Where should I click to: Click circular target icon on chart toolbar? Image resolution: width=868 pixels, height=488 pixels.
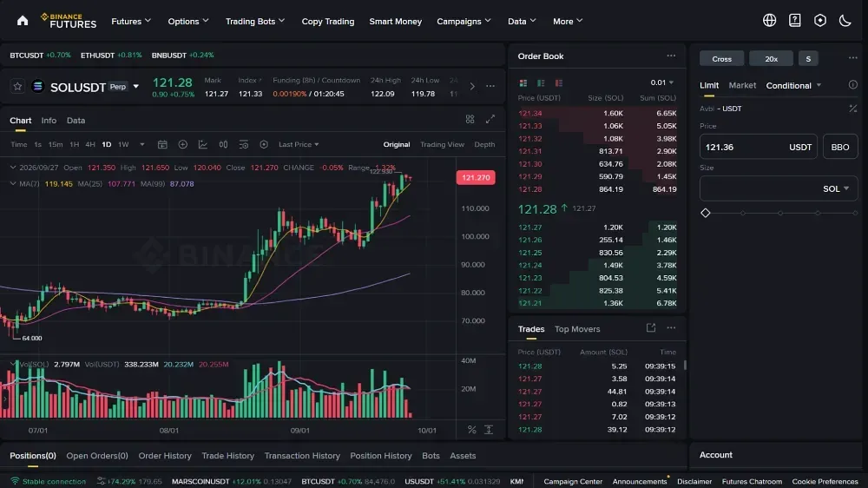point(264,144)
